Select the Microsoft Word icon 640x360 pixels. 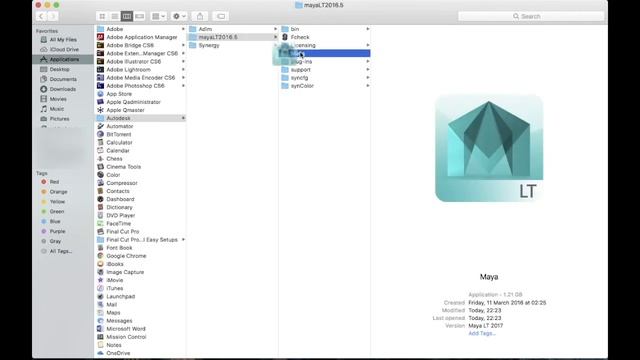coord(100,329)
